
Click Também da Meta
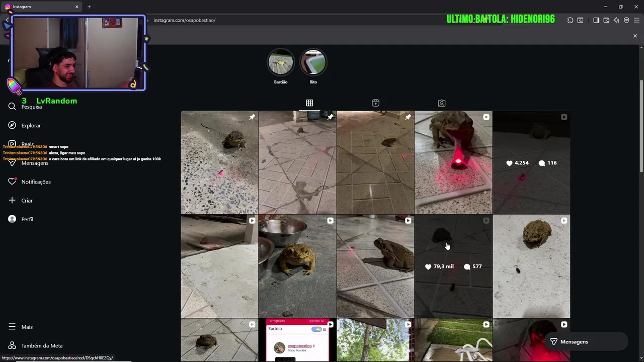point(35,345)
